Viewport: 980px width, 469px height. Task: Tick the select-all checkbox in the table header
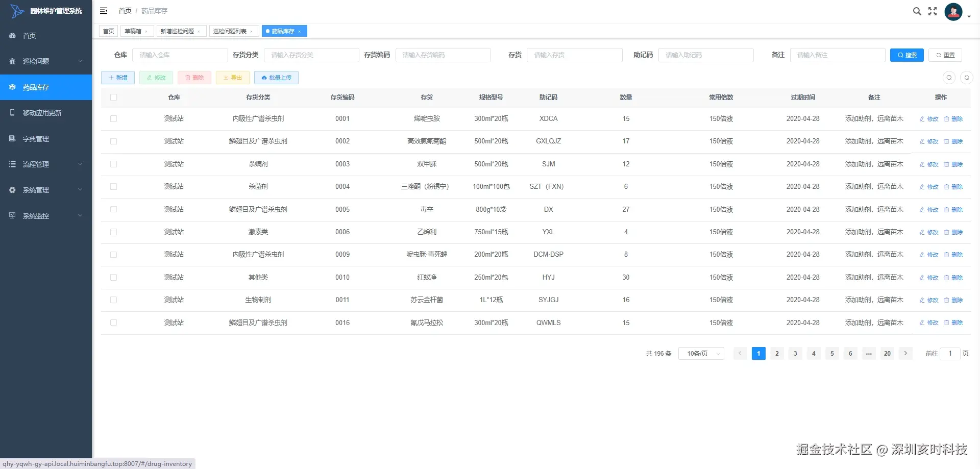point(113,97)
